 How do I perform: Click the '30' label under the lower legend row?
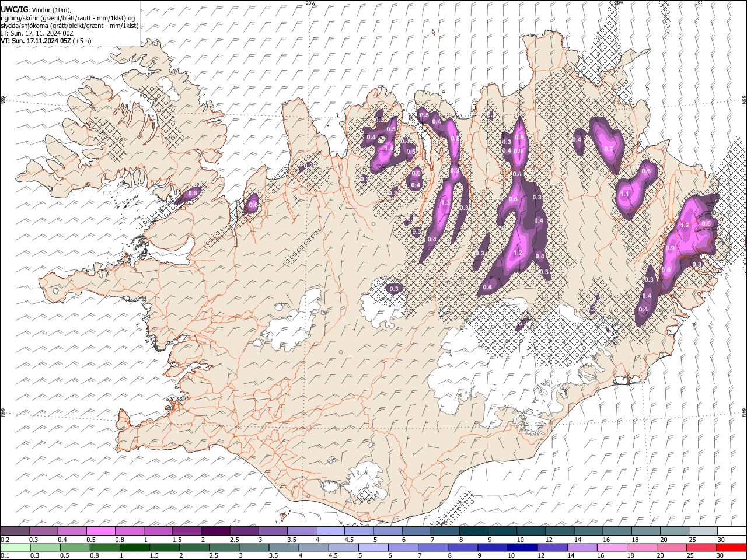[x=721, y=555]
